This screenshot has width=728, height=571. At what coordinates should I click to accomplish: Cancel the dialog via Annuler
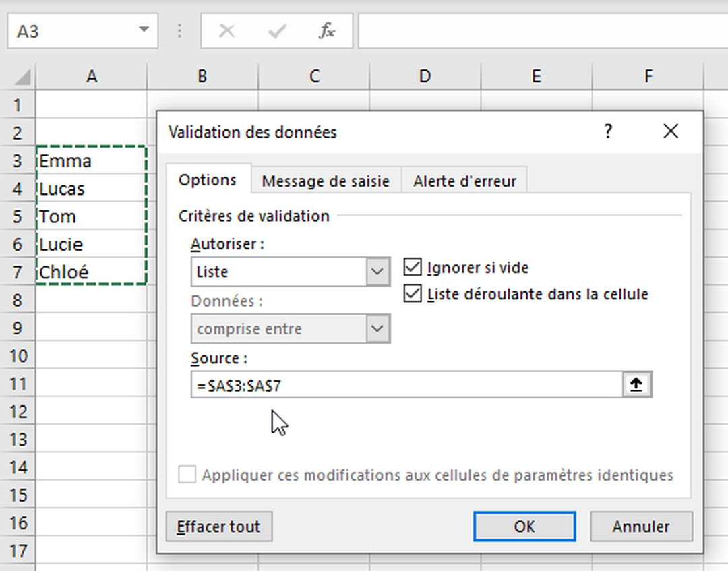641,527
